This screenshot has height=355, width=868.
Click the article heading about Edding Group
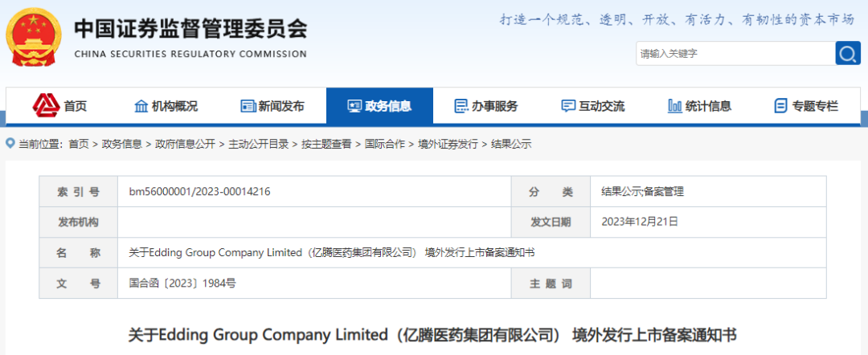tap(433, 335)
